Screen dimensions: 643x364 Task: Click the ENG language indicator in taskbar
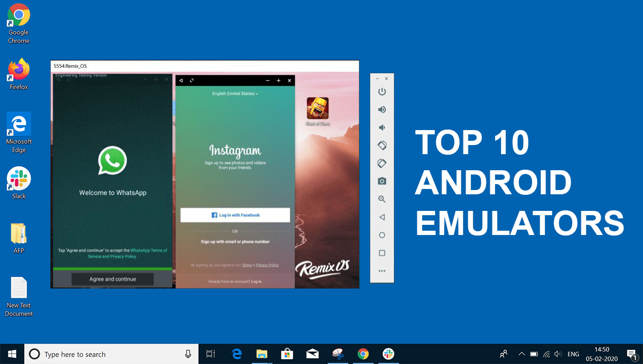(x=573, y=354)
